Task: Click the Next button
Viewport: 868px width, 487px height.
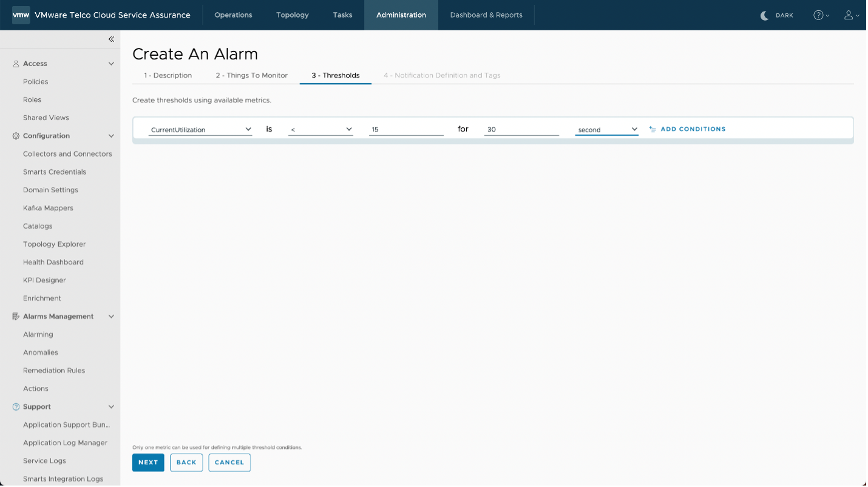Action: (x=148, y=463)
